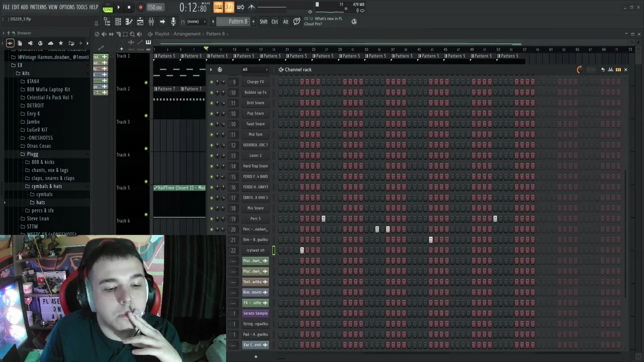Activate the lit Perc 5 step near column 9
Screen dimensions: 644x362
point(324,219)
